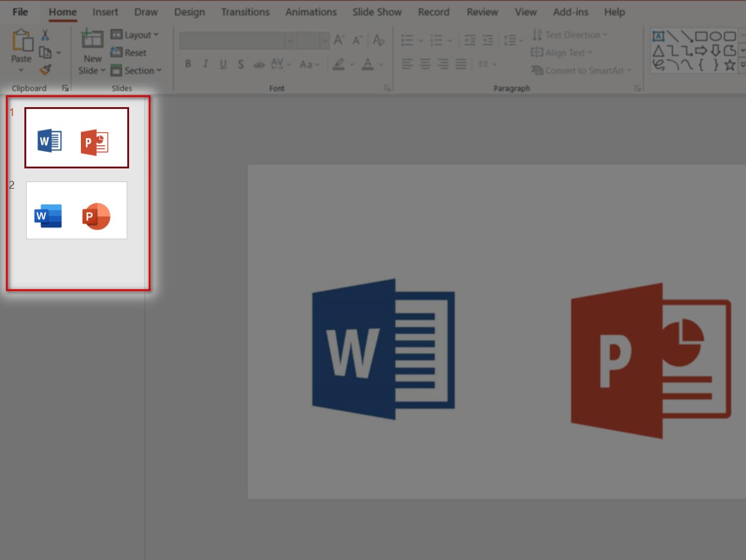Justify the paragraph text
Image resolution: width=746 pixels, height=560 pixels.
(x=460, y=64)
